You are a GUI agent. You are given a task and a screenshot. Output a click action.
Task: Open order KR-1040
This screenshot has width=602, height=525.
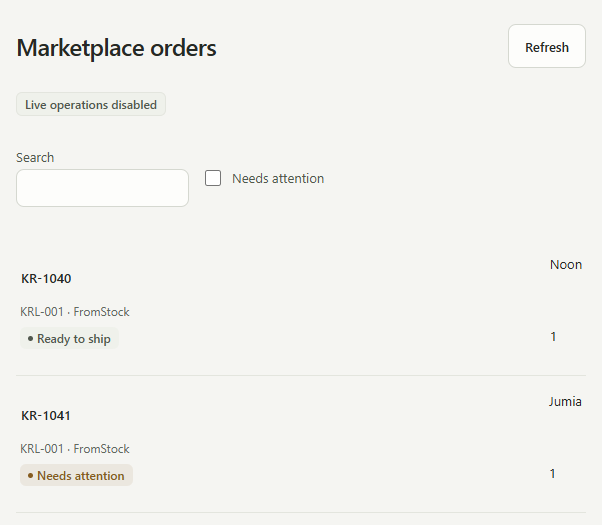coord(46,278)
